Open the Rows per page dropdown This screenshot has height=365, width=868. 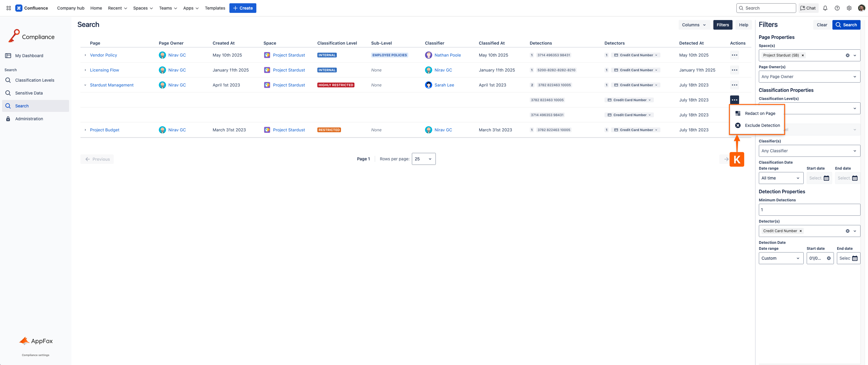pyautogui.click(x=423, y=159)
